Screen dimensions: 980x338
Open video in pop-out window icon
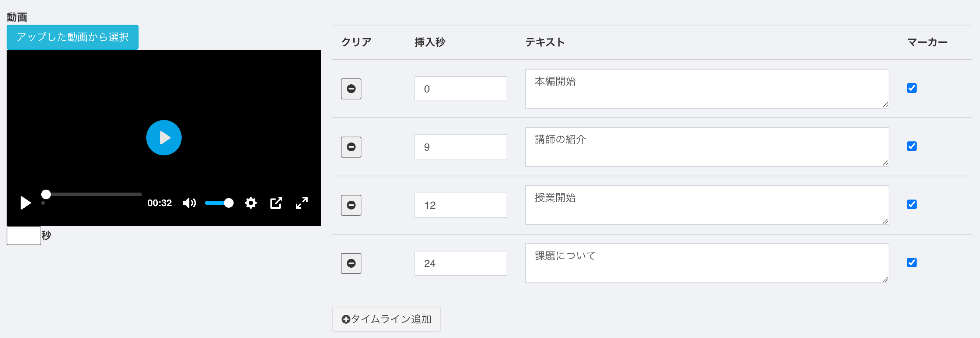[x=276, y=203]
